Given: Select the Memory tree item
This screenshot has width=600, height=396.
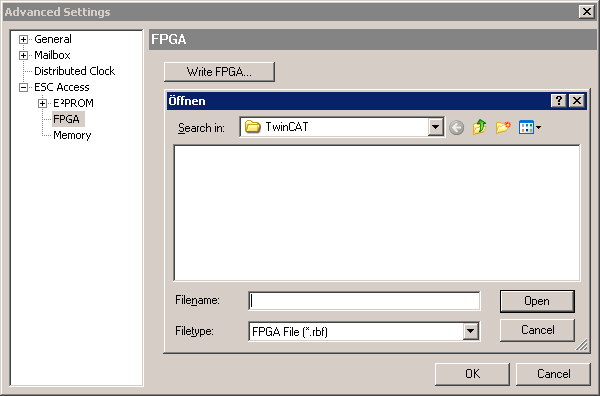Looking at the screenshot, I should (x=72, y=135).
